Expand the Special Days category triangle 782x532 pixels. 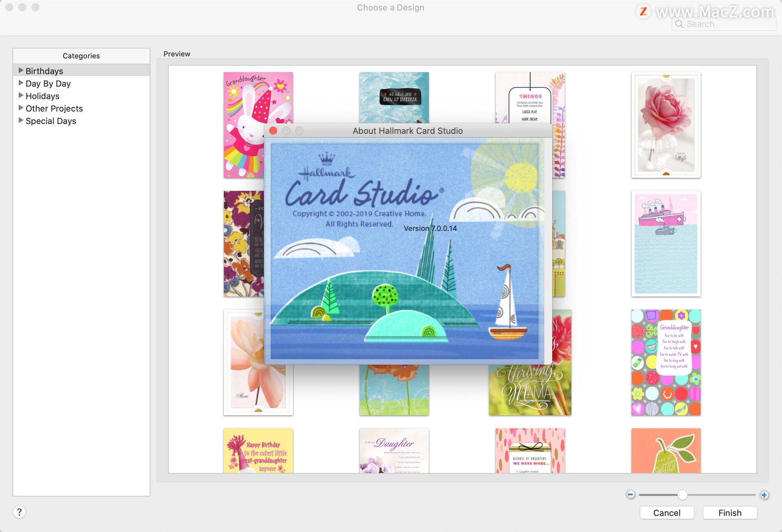(x=21, y=120)
